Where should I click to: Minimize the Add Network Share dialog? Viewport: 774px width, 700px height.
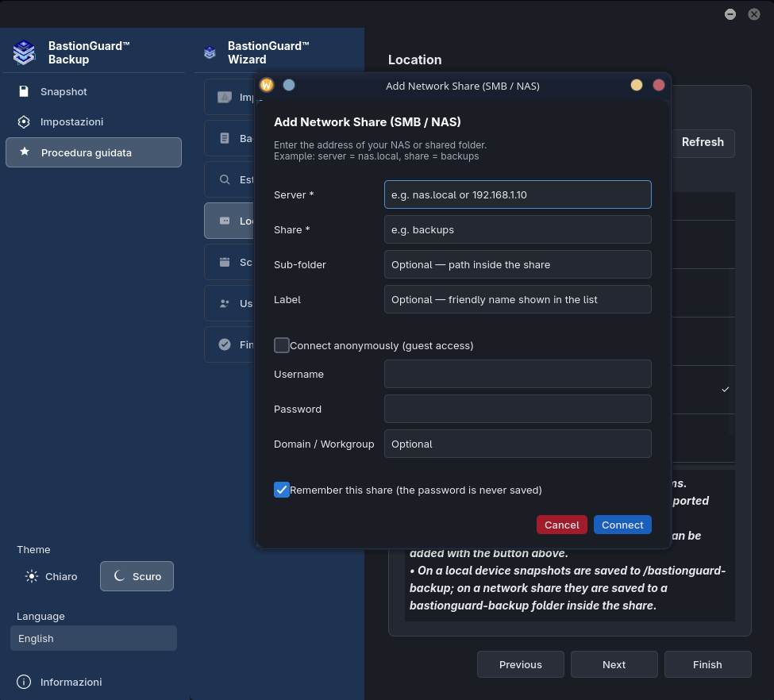637,86
